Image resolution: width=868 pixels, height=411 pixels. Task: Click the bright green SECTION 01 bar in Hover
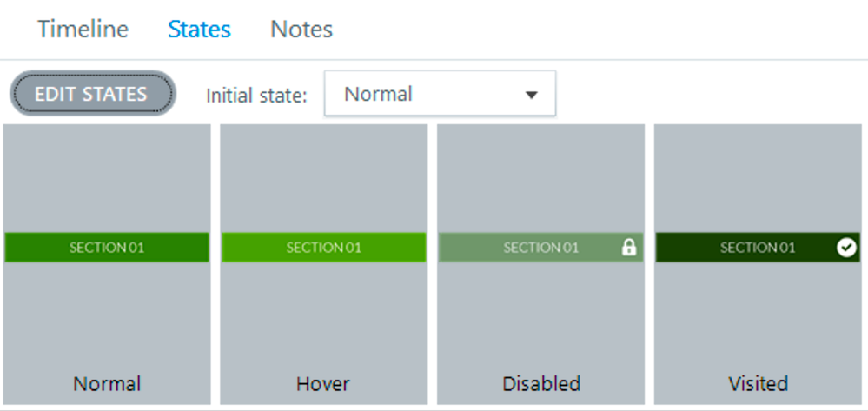click(323, 248)
